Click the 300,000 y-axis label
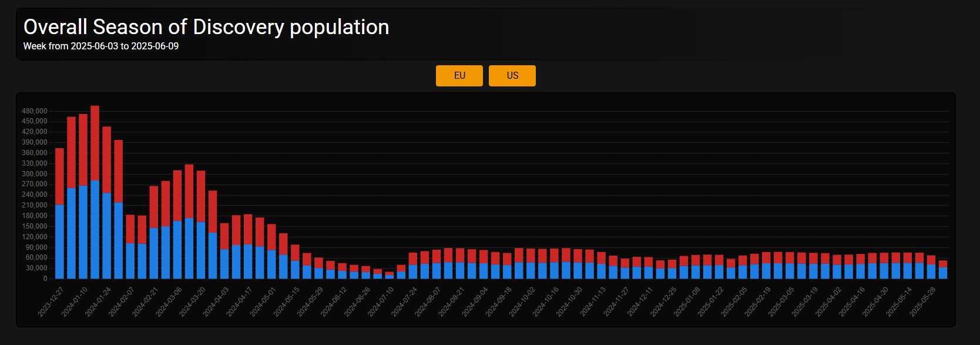This screenshot has height=345, width=980. click(35, 174)
